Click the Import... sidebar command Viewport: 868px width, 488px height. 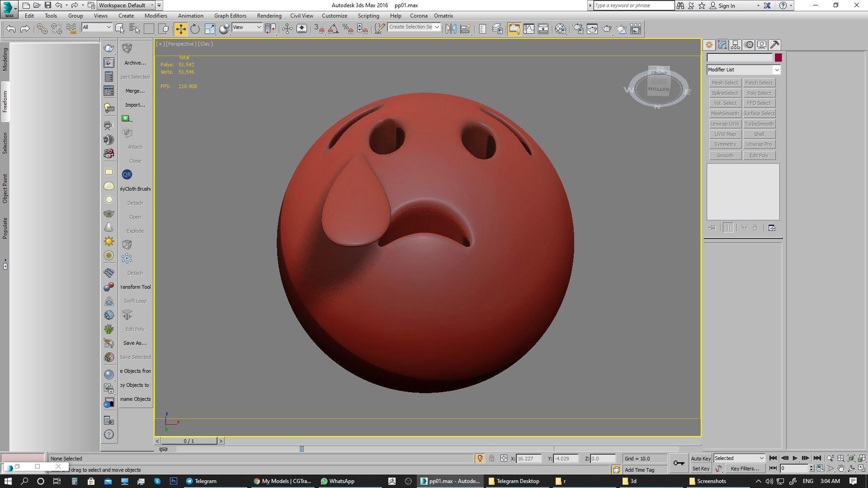[135, 105]
